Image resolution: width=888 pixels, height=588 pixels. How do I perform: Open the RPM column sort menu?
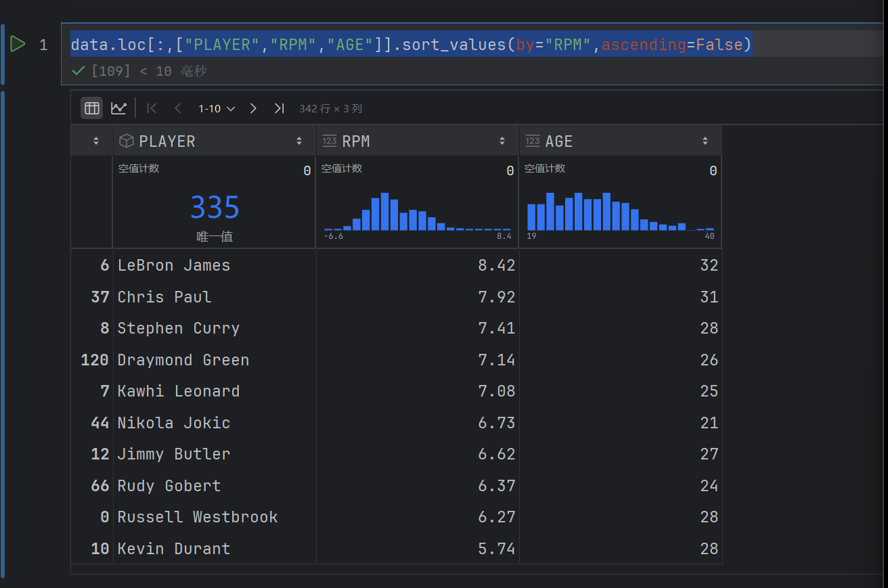click(x=502, y=141)
